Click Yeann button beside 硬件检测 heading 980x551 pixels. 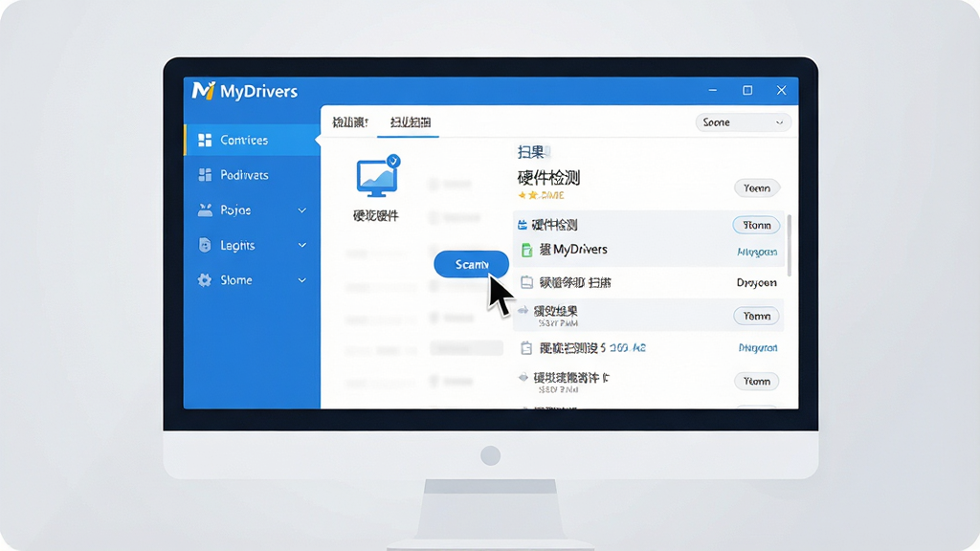click(x=756, y=188)
